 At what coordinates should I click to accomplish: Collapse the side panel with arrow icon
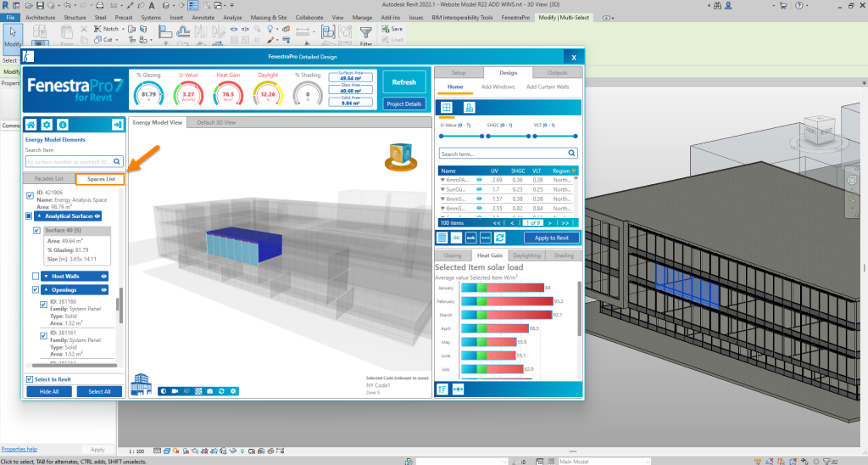tap(117, 125)
